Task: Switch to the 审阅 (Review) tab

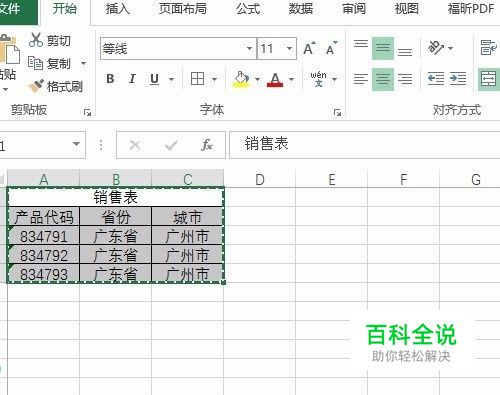Action: click(354, 9)
